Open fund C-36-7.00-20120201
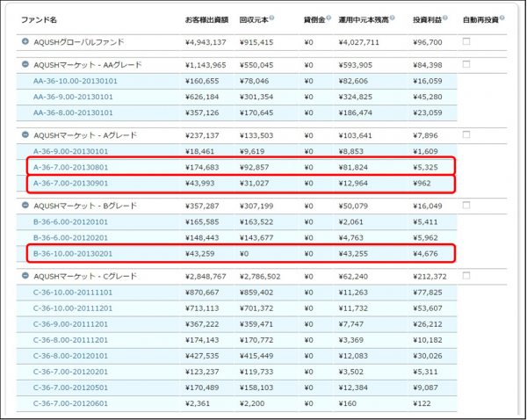527x420 pixels. pos(70,372)
